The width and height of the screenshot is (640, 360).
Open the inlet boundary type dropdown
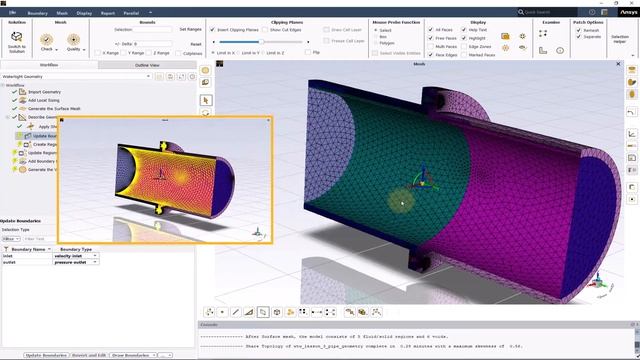[x=95, y=256]
